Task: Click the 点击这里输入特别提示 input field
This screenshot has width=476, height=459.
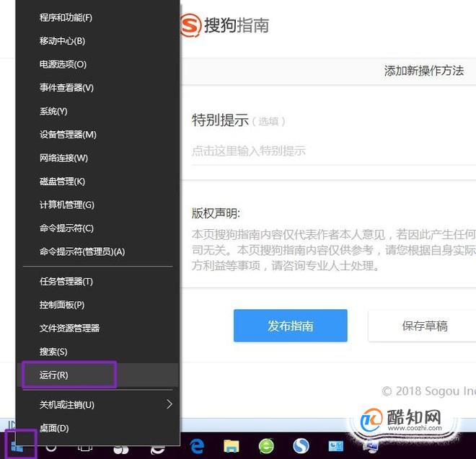Action: pos(334,151)
